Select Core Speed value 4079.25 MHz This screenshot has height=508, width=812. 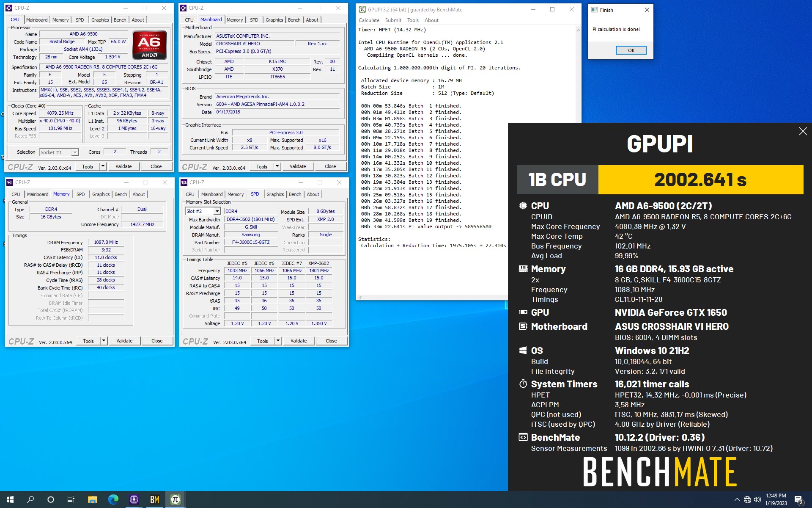click(x=60, y=113)
